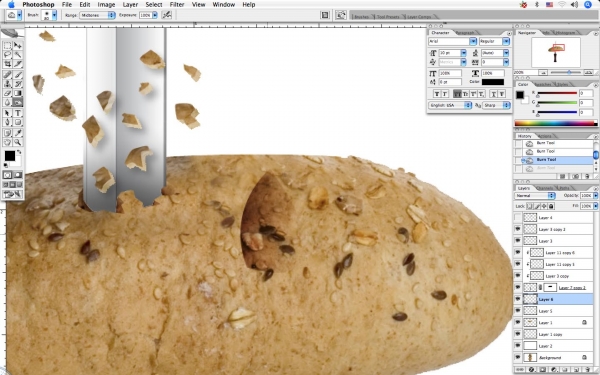Open the Range Midtones dropdown
This screenshot has height=375, width=600.
click(98, 15)
